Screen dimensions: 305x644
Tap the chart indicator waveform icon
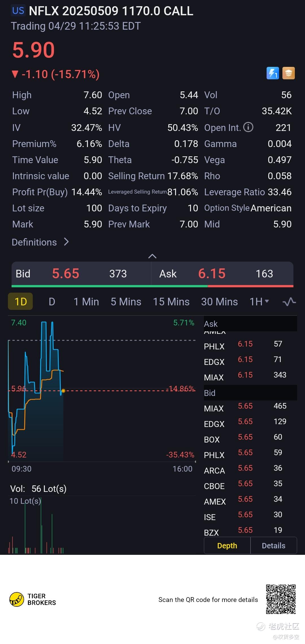pos(289,302)
